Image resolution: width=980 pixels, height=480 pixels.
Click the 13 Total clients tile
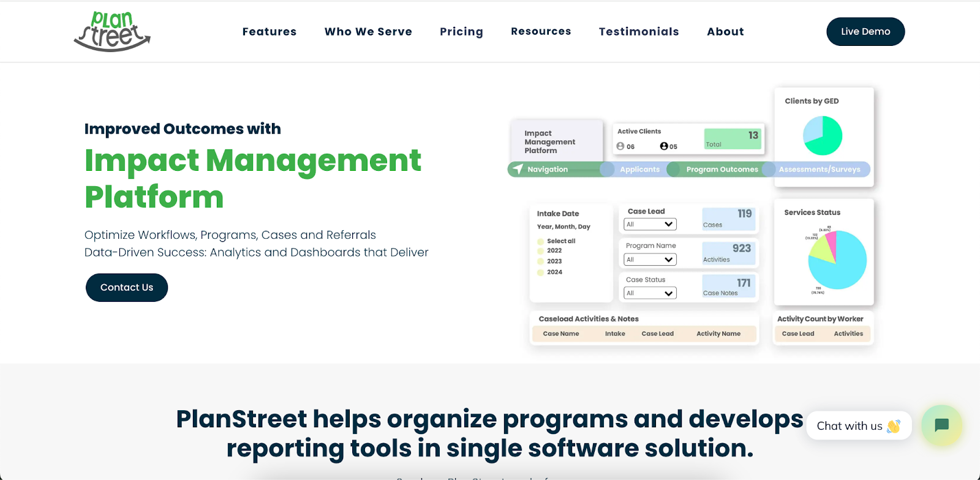[x=733, y=139]
